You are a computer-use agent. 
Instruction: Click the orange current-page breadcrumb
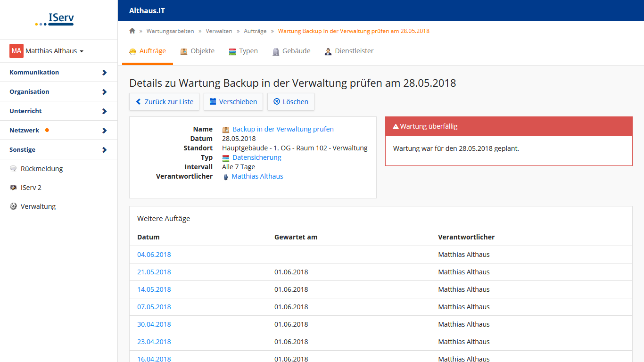pyautogui.click(x=354, y=31)
